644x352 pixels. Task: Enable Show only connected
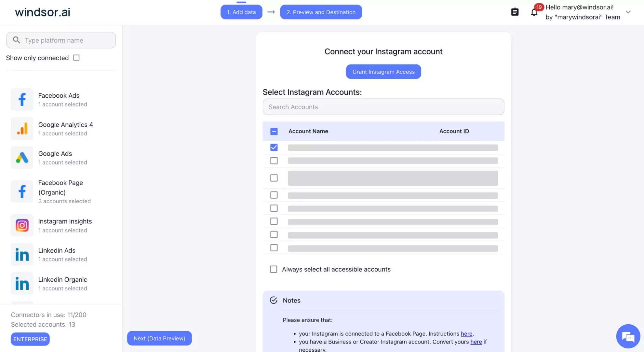pos(76,57)
